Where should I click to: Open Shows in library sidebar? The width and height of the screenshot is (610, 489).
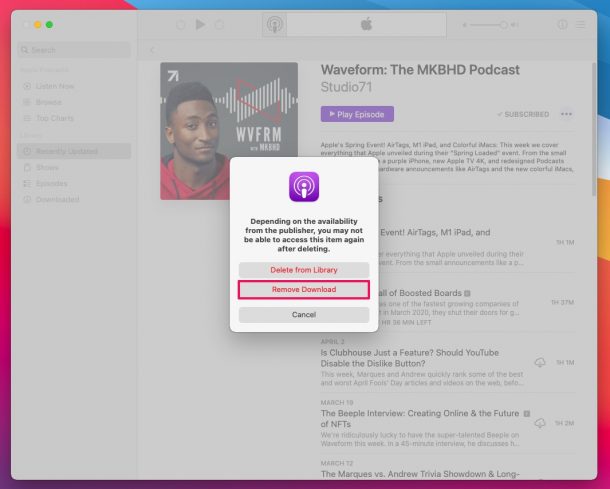tap(74, 167)
